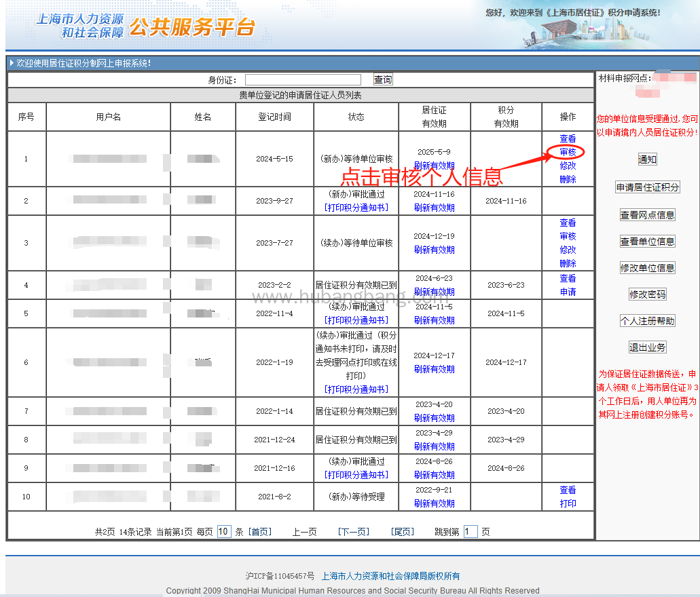The height and width of the screenshot is (597, 700).
Task: Open 打印积分通知书 link in row 2
Action: (x=356, y=208)
